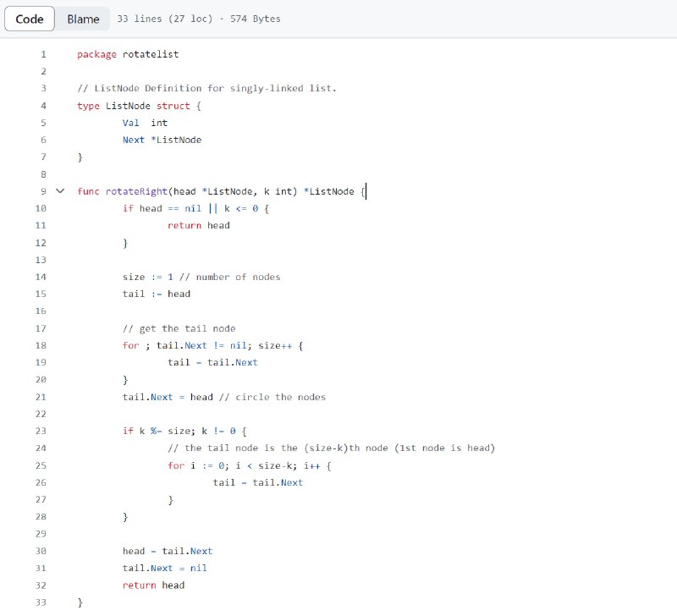Click "tail.Next = nil" on line 31
677x616 pixels.
pyautogui.click(x=164, y=568)
